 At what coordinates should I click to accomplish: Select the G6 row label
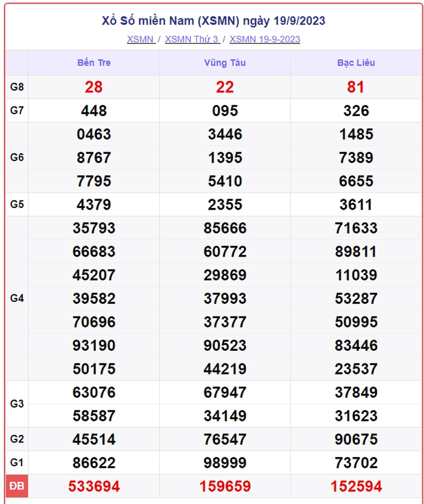click(17, 157)
